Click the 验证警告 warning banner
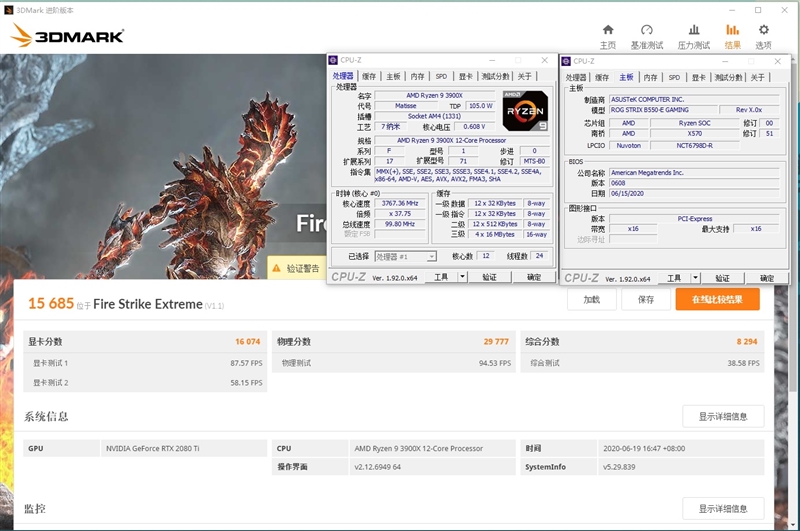Screen dimensions: 800x531 tap(297, 268)
